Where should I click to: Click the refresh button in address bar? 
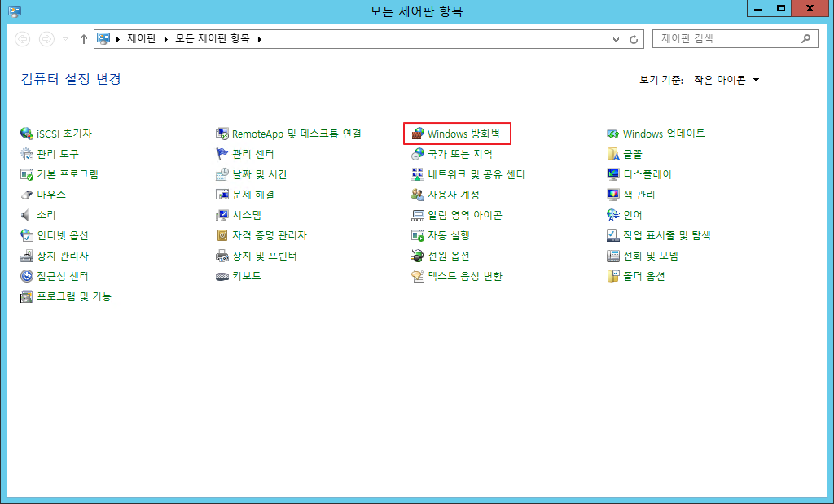(634, 39)
